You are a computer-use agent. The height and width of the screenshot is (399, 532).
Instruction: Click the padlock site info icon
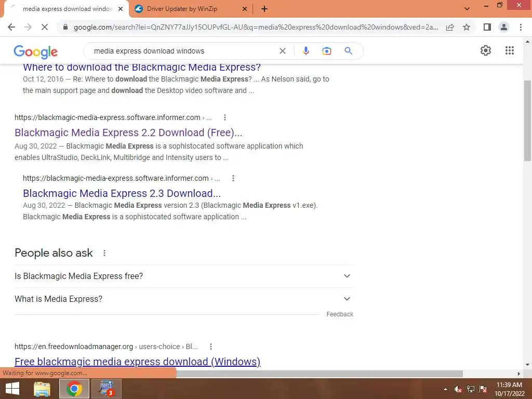tap(65, 27)
